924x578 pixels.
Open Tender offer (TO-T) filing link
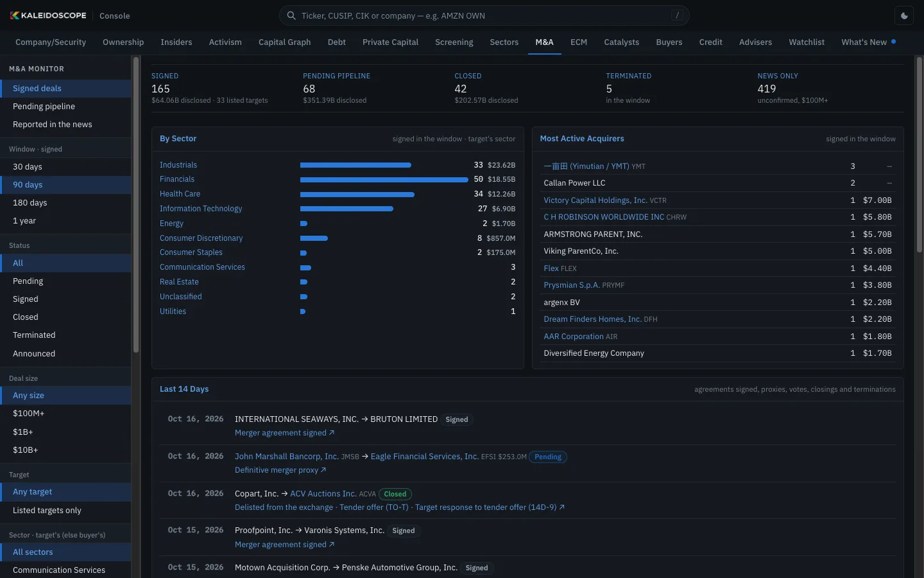coord(374,507)
